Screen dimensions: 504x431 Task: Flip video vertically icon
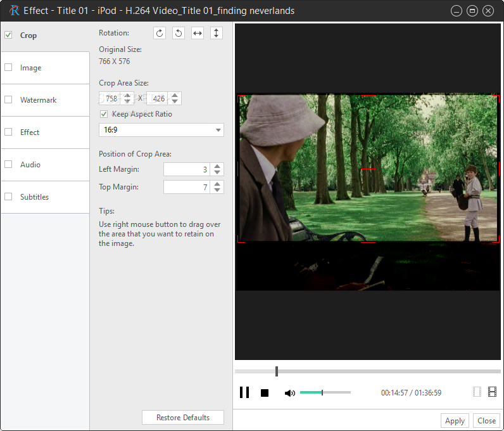coord(217,33)
